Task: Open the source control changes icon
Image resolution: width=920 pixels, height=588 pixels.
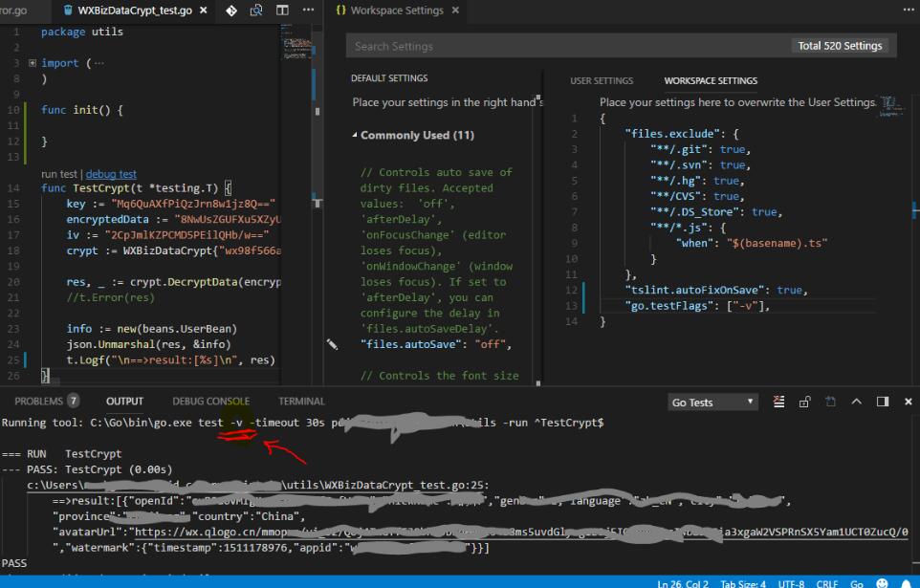Action: (x=230, y=11)
